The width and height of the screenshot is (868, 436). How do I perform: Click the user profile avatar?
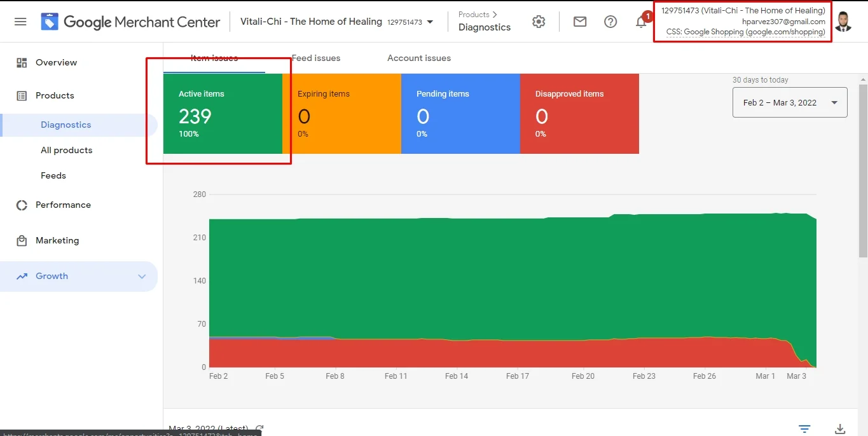click(843, 22)
